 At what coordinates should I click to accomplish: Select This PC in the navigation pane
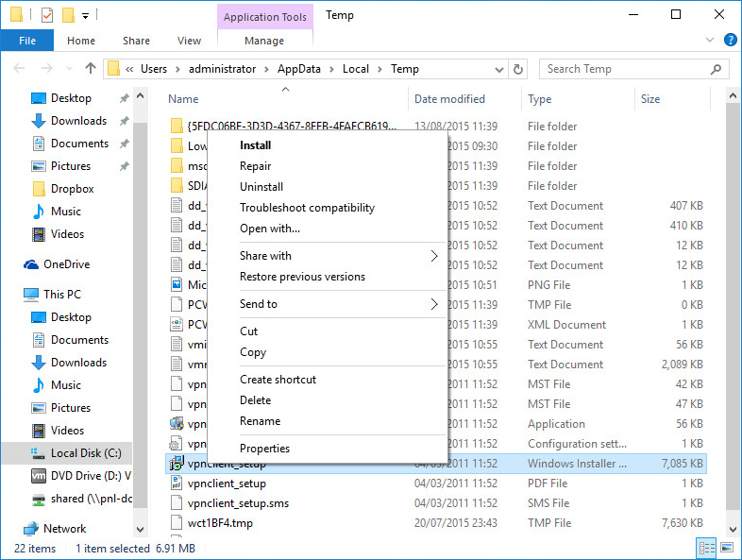(x=62, y=295)
